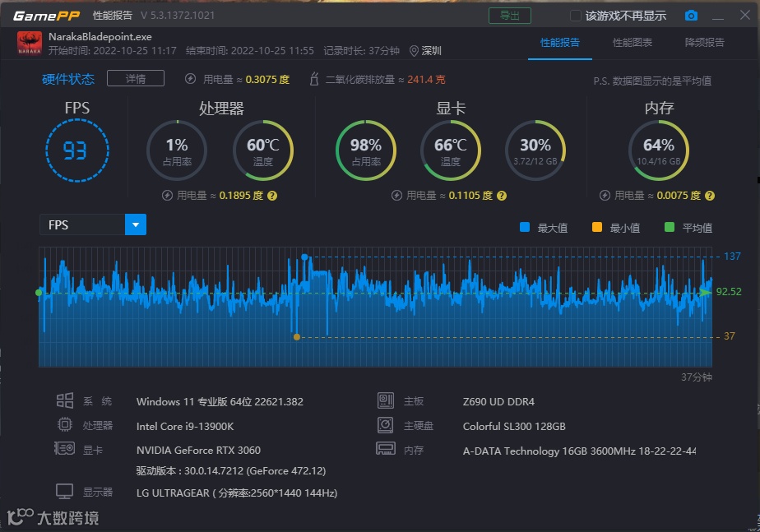Click the 'Z690 UD DDR4' text
Viewport: 760px width, 532px height.
point(498,401)
